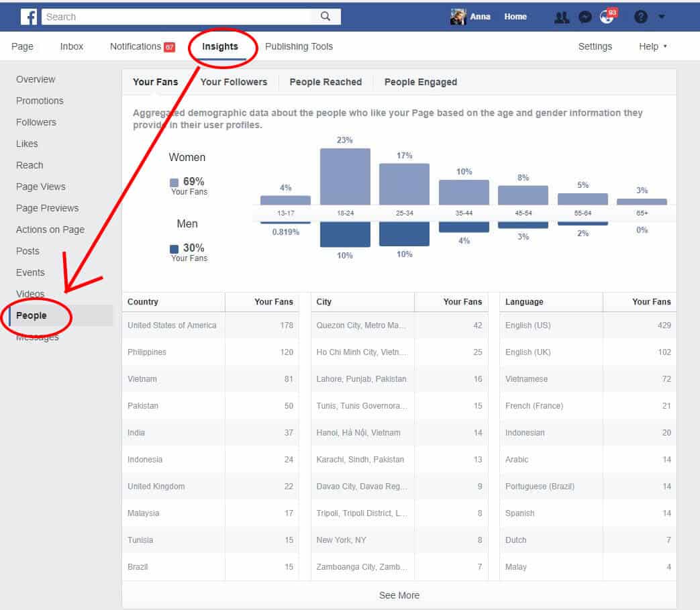Click the search magnifier icon

point(326,17)
